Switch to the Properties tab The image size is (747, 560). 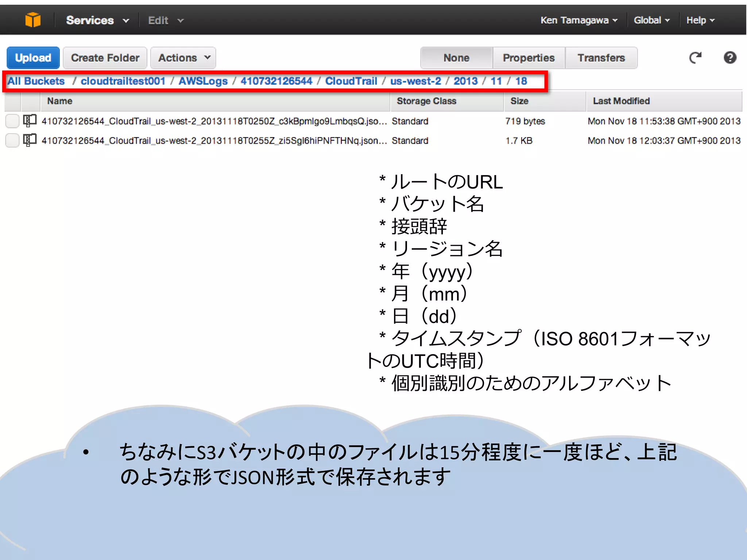pyautogui.click(x=529, y=58)
